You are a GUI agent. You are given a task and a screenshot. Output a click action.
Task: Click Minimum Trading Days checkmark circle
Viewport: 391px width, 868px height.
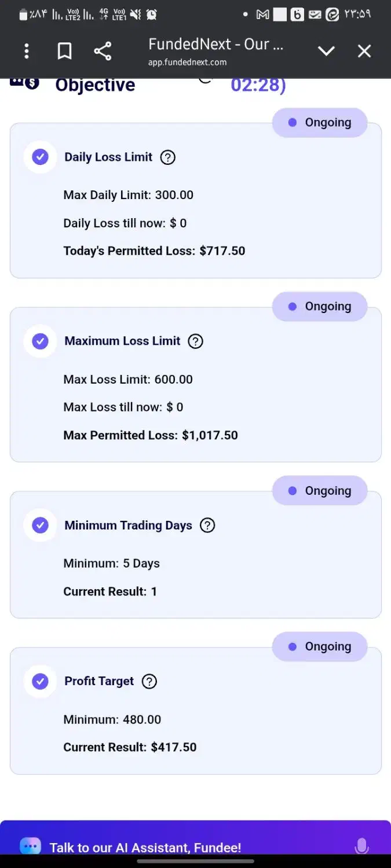(x=40, y=525)
